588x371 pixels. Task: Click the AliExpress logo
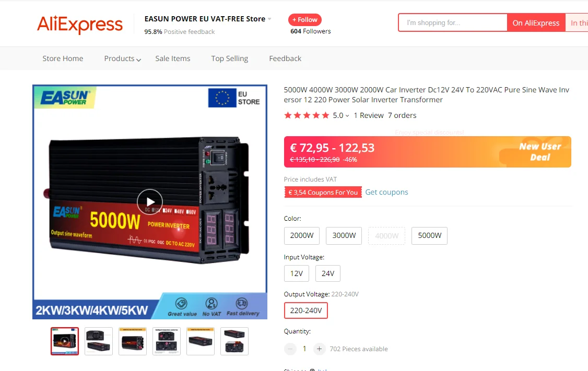[80, 25]
